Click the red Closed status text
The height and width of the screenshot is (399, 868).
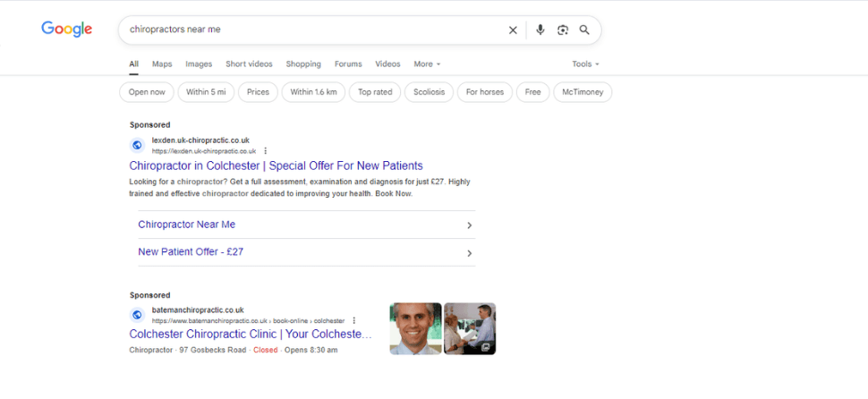tap(266, 351)
